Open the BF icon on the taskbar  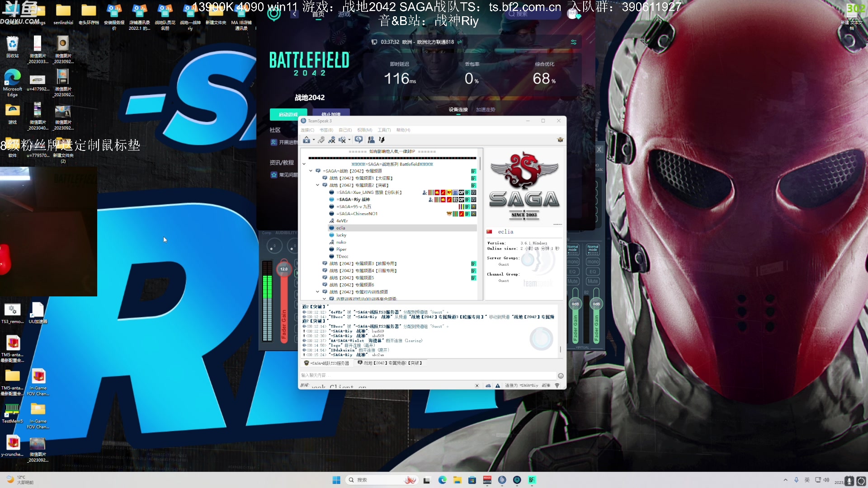click(x=532, y=480)
